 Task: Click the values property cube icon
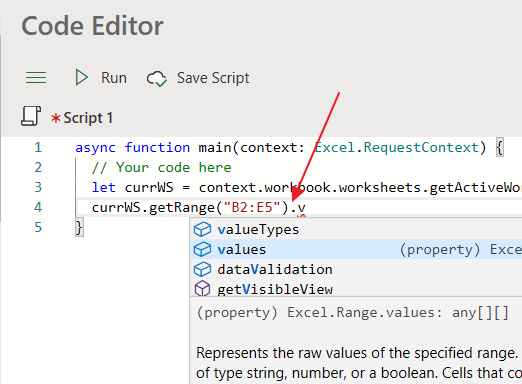(x=202, y=249)
